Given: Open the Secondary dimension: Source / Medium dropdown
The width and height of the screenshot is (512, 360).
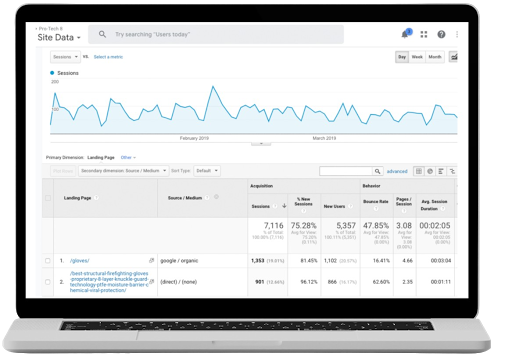Looking at the screenshot, I should coord(124,171).
